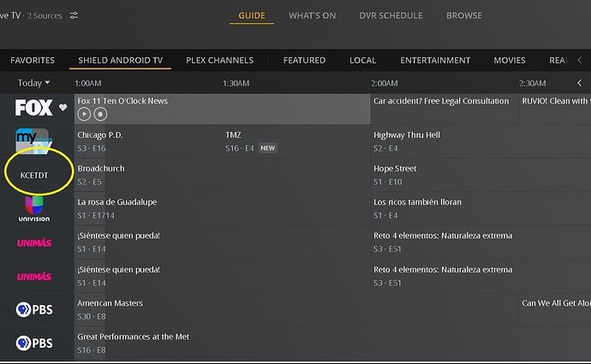Open American Masters S30 E8 listing

tap(295, 309)
